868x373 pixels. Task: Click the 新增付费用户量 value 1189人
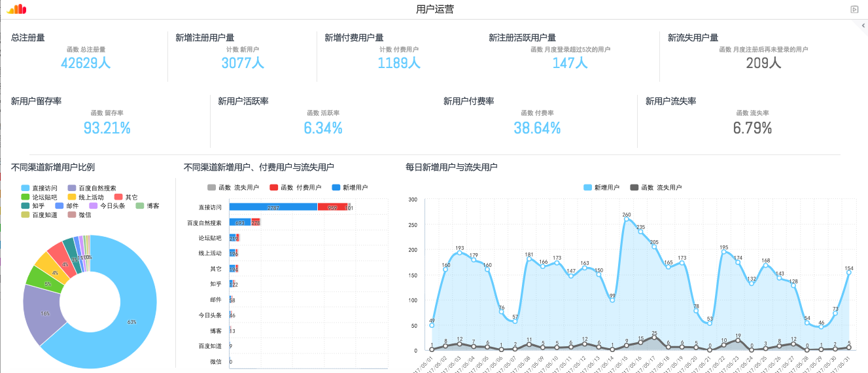(399, 63)
